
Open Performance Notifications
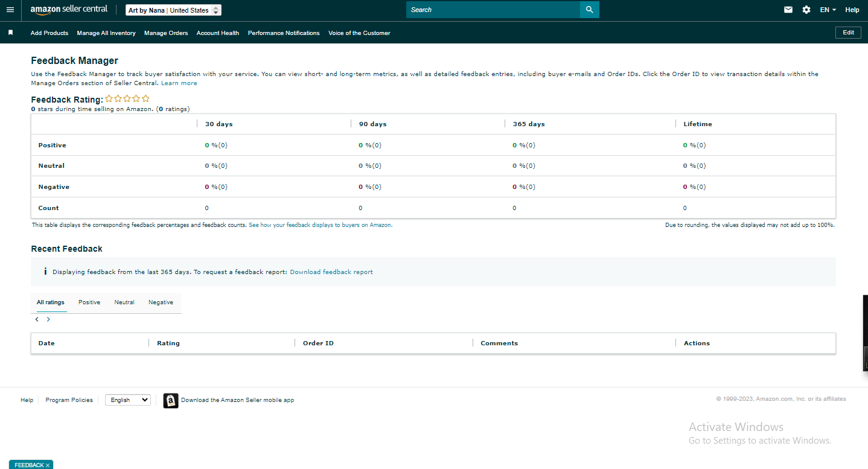(284, 33)
